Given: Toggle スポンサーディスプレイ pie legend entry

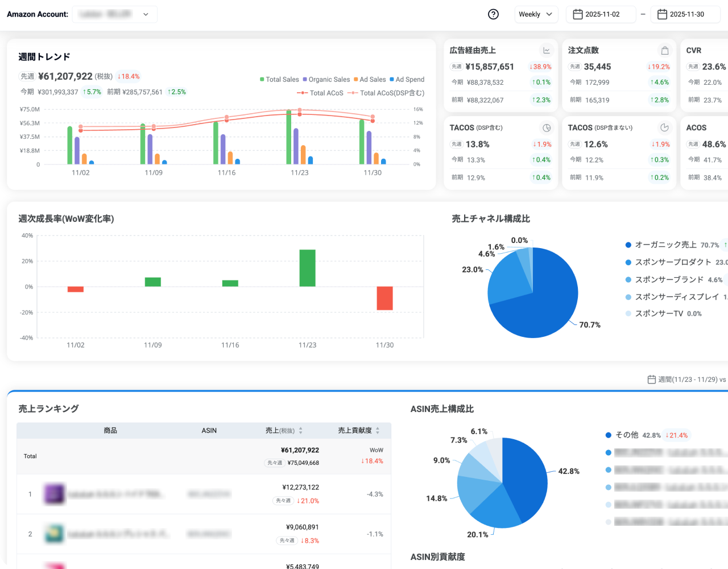Looking at the screenshot, I should pyautogui.click(x=672, y=296).
